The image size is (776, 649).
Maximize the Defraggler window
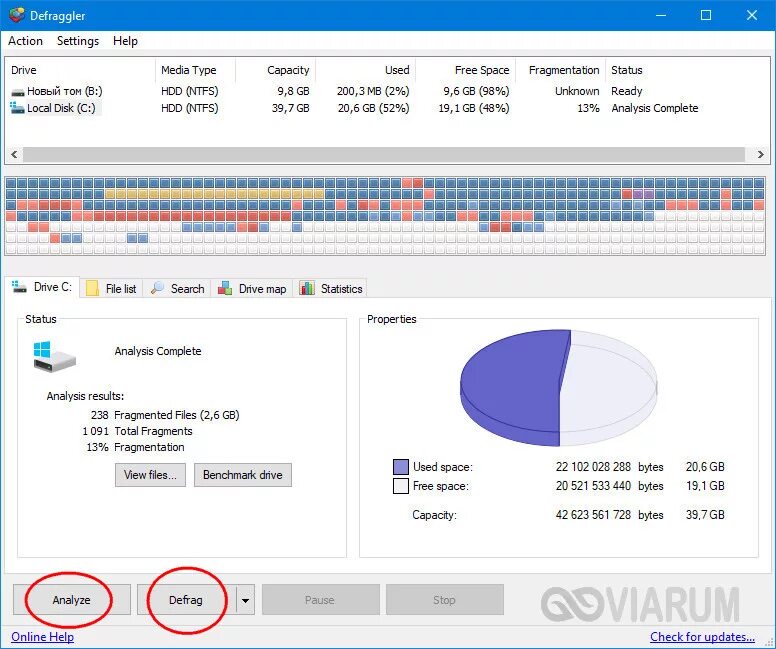[x=706, y=15]
